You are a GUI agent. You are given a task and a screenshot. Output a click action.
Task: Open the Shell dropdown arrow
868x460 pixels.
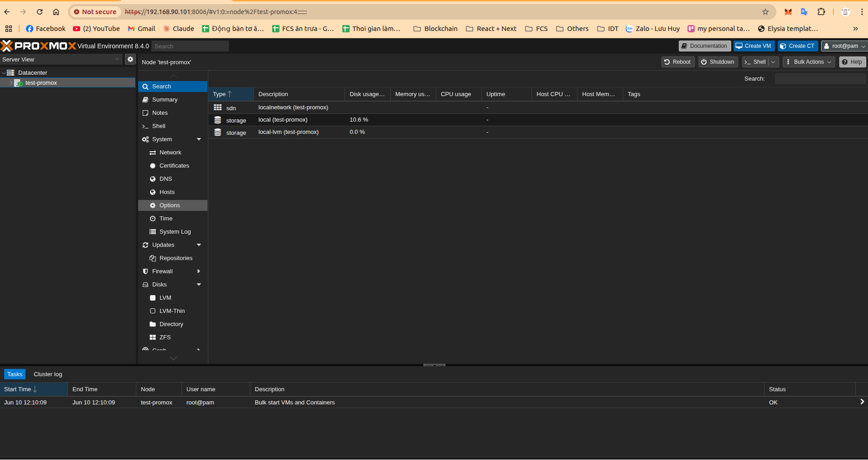tap(774, 61)
